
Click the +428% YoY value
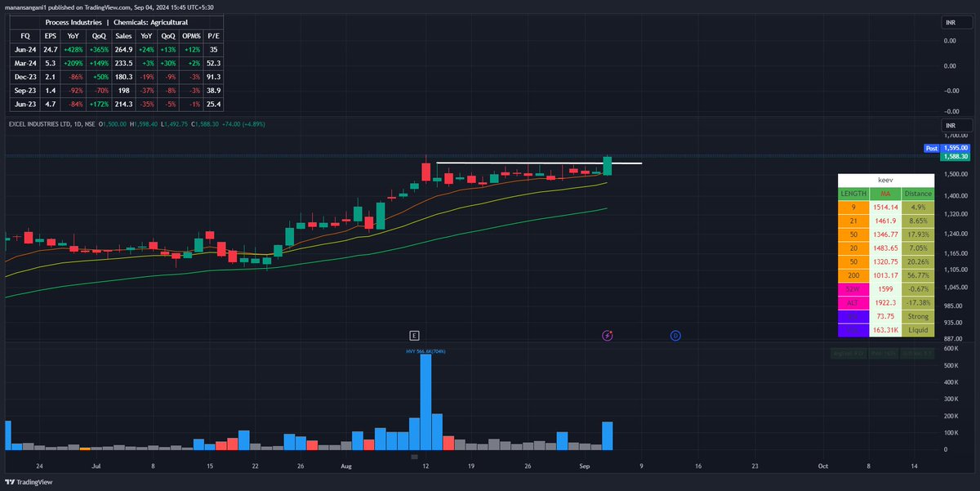click(x=74, y=49)
